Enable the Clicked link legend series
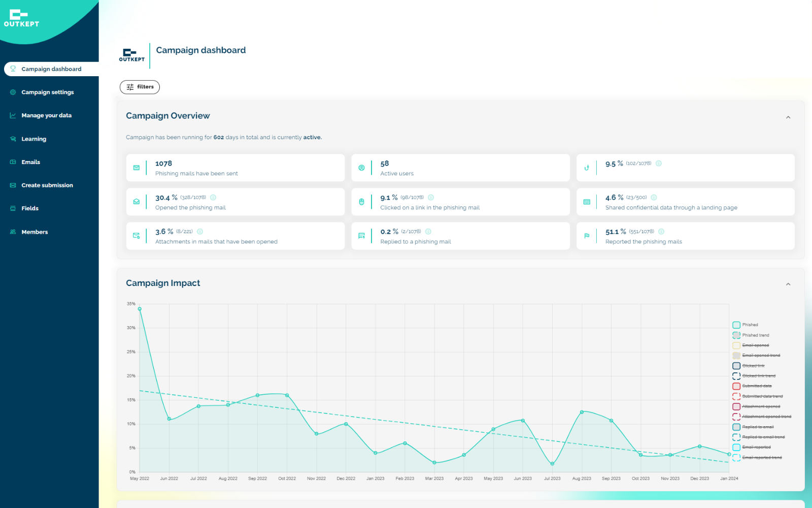This screenshot has width=812, height=508. (x=749, y=366)
